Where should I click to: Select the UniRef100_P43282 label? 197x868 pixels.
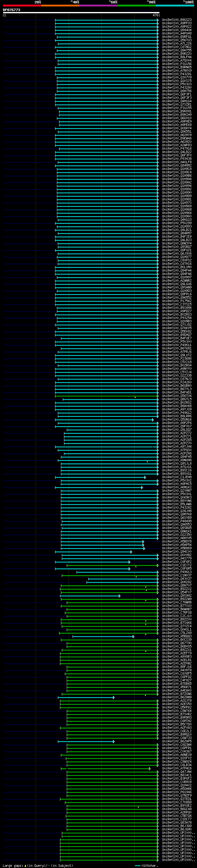(177, 507)
